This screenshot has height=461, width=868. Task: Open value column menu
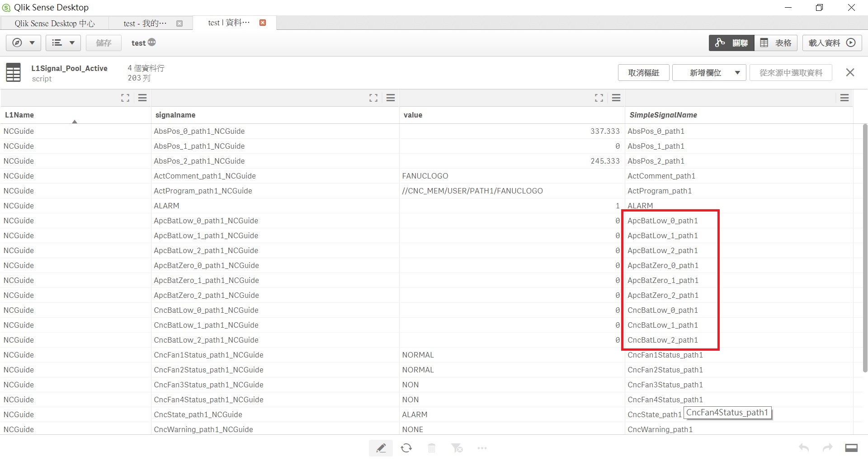pyautogui.click(x=616, y=98)
